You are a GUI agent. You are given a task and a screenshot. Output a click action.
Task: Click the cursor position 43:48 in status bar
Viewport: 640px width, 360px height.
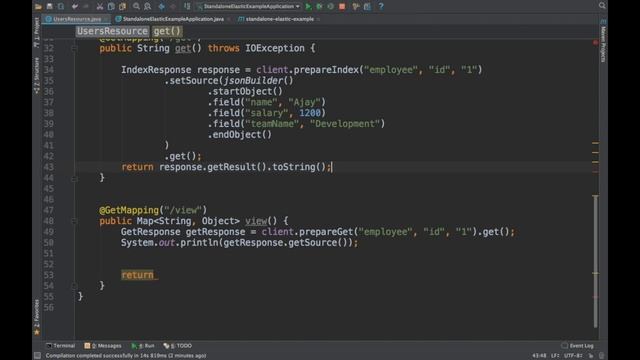click(539, 356)
